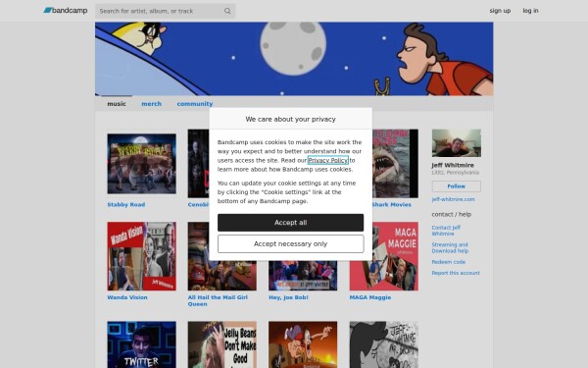Open the Wanda Vision album cover
Screen dimensions: 588x368
[x=141, y=256]
